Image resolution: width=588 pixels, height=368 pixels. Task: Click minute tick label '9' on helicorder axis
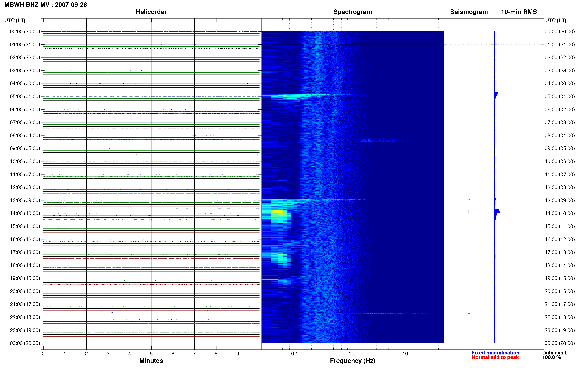tap(237, 354)
